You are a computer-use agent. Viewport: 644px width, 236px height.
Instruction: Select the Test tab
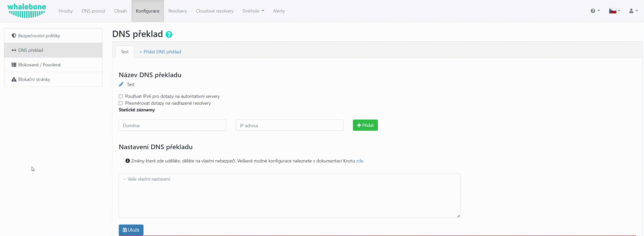125,52
